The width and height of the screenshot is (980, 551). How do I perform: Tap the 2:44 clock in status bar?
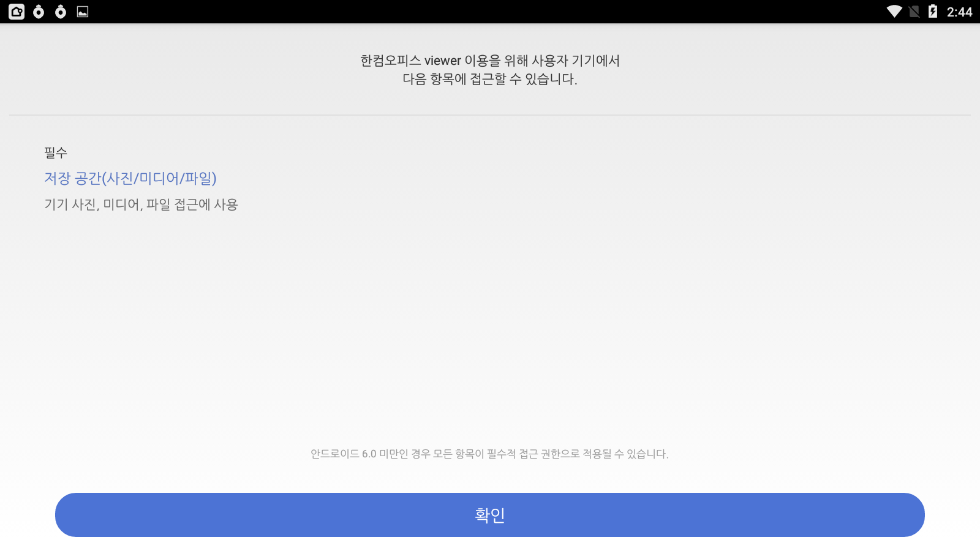click(x=959, y=12)
